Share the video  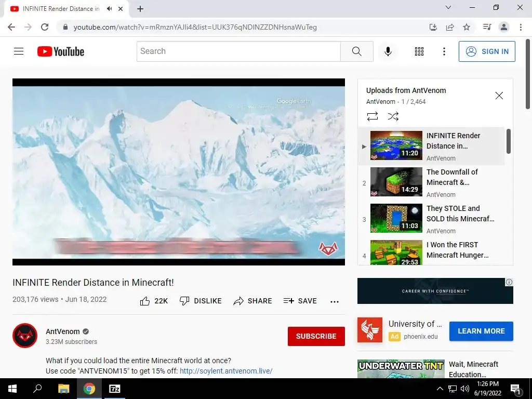click(253, 301)
